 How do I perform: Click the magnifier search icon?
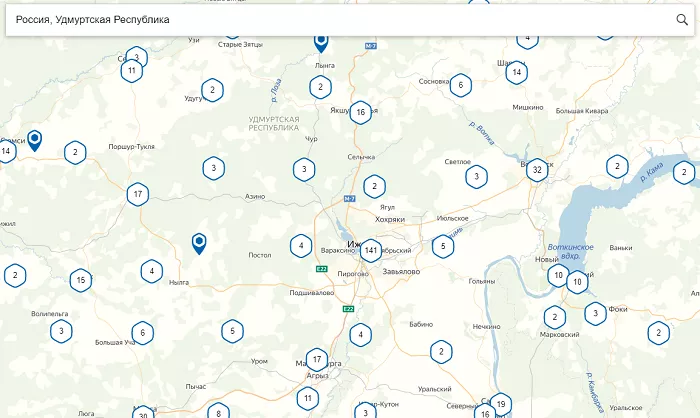pos(682,20)
